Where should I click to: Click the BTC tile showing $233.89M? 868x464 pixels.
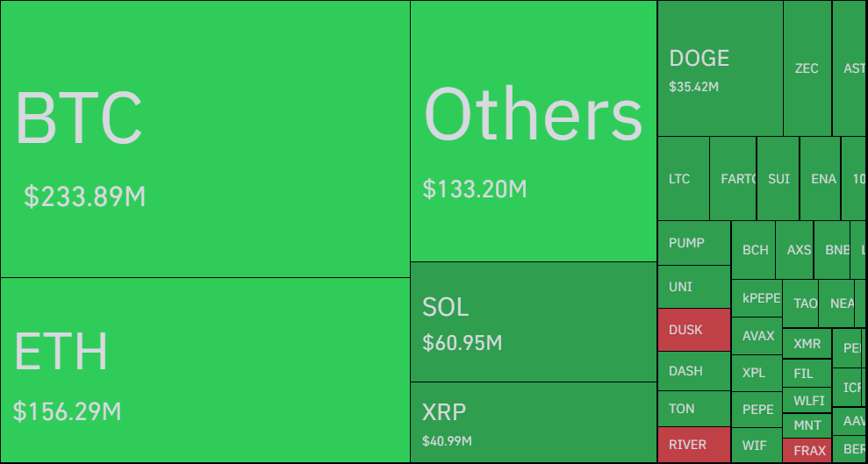tap(204, 139)
